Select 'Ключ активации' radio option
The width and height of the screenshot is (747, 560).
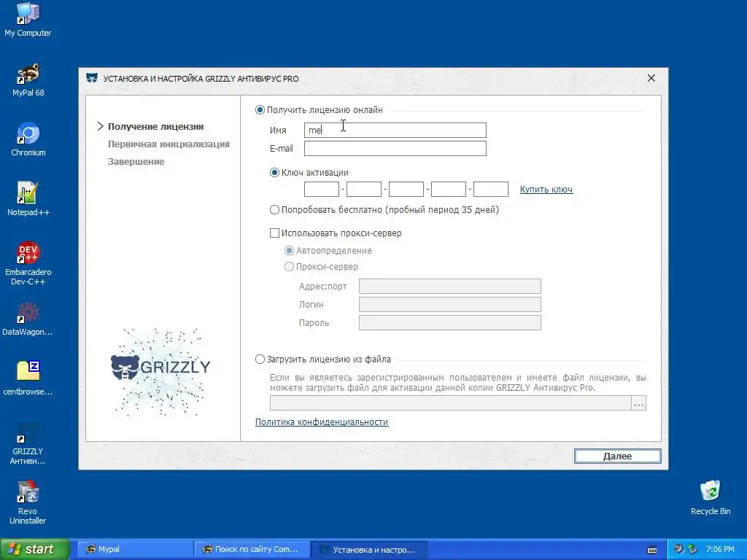tap(274, 173)
